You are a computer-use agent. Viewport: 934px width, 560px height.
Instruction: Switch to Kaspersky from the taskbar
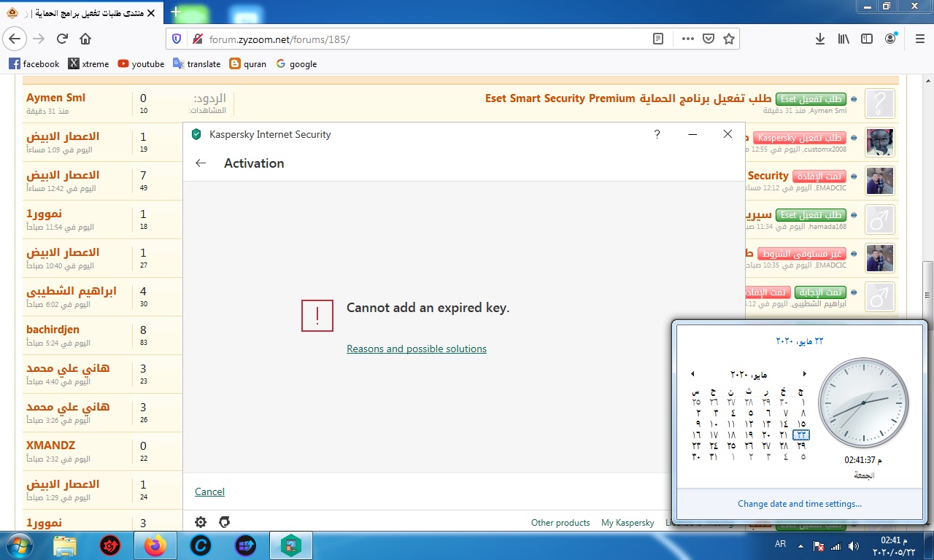click(x=291, y=545)
